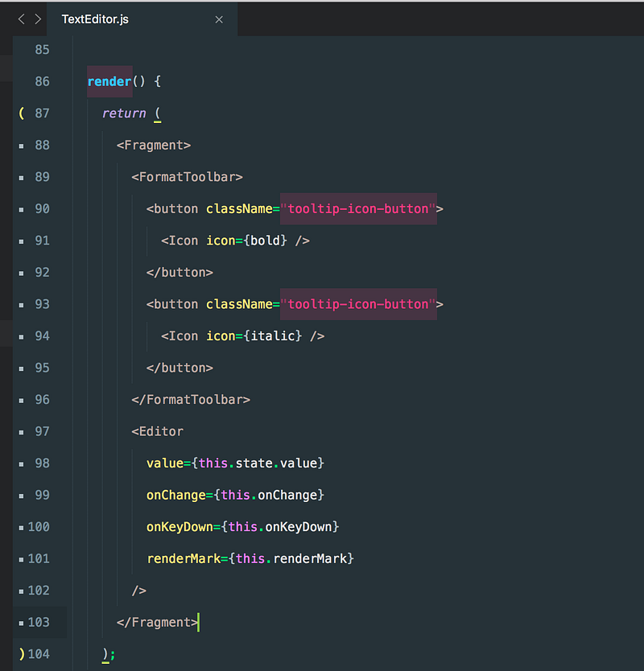644x671 pixels.
Task: Click the gutter dot marker beside line 97
Action: (x=21, y=432)
